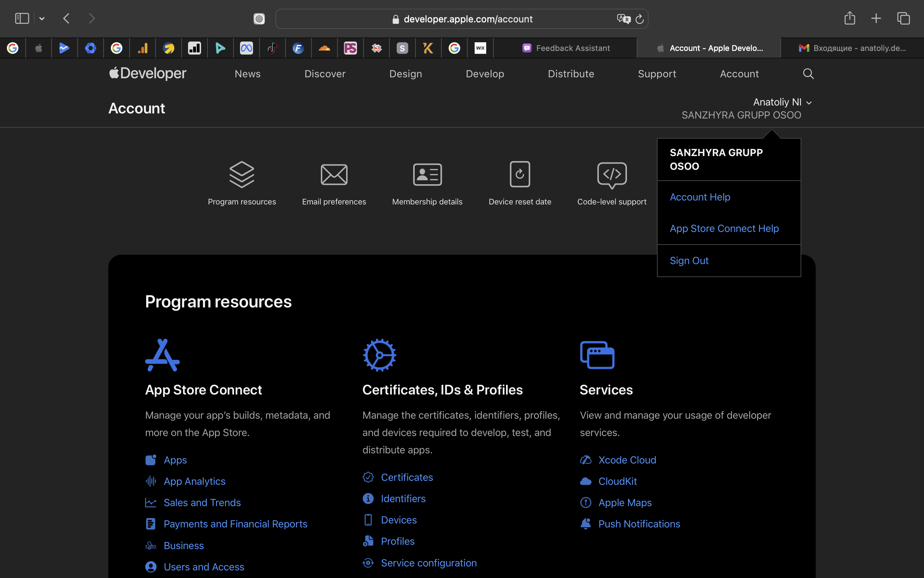The image size is (924, 578).
Task: Switch to the Feedback Assistant tab
Action: [x=566, y=48]
